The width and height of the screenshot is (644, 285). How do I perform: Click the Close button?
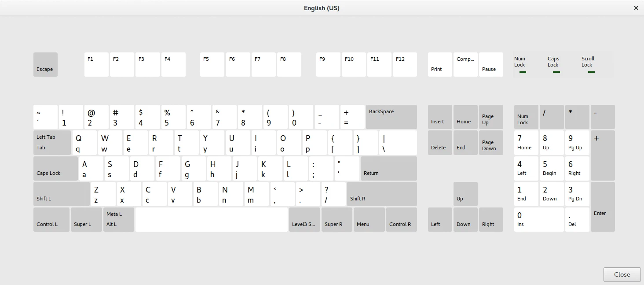coord(622,274)
